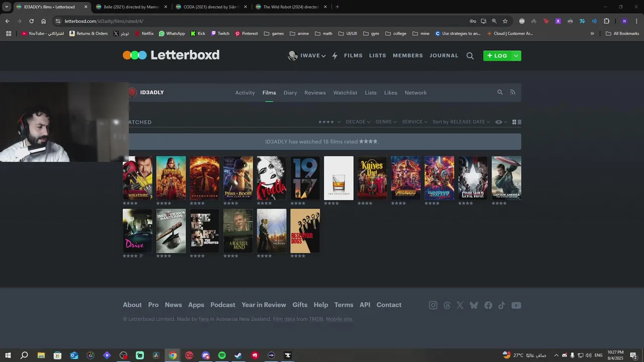Bookmark this page with star icon
644x362 pixels.
(505, 21)
